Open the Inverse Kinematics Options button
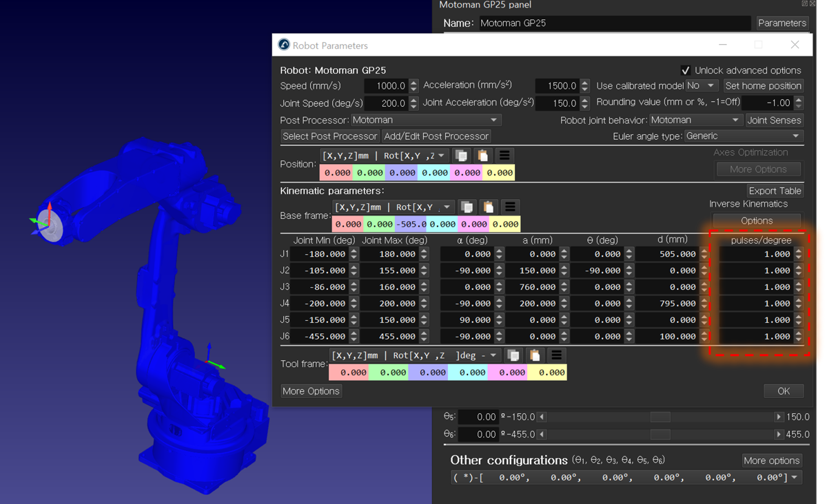 (756, 220)
